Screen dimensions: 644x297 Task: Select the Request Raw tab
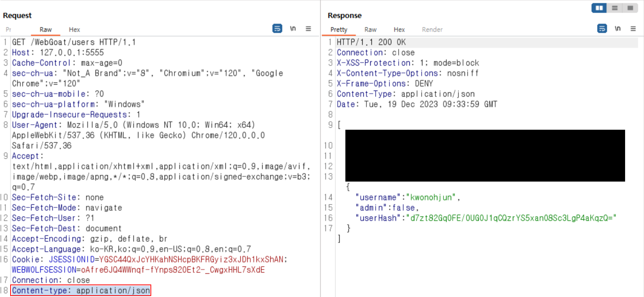click(x=45, y=30)
